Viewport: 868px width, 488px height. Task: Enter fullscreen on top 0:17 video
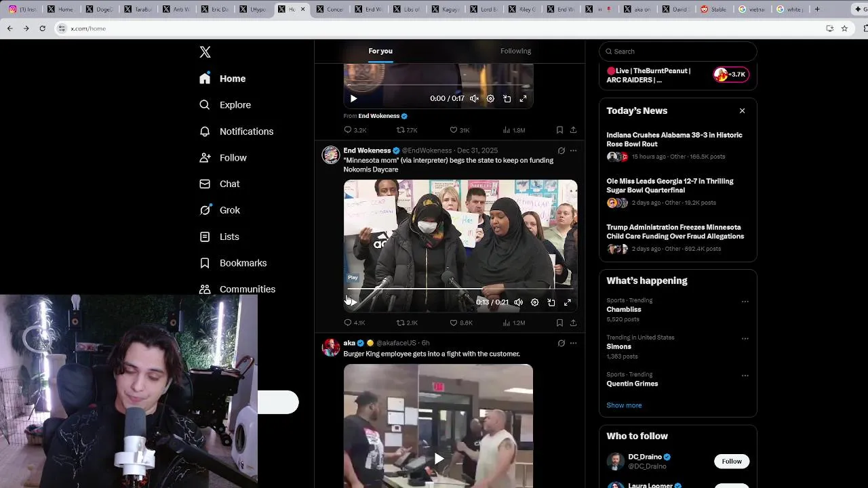524,98
